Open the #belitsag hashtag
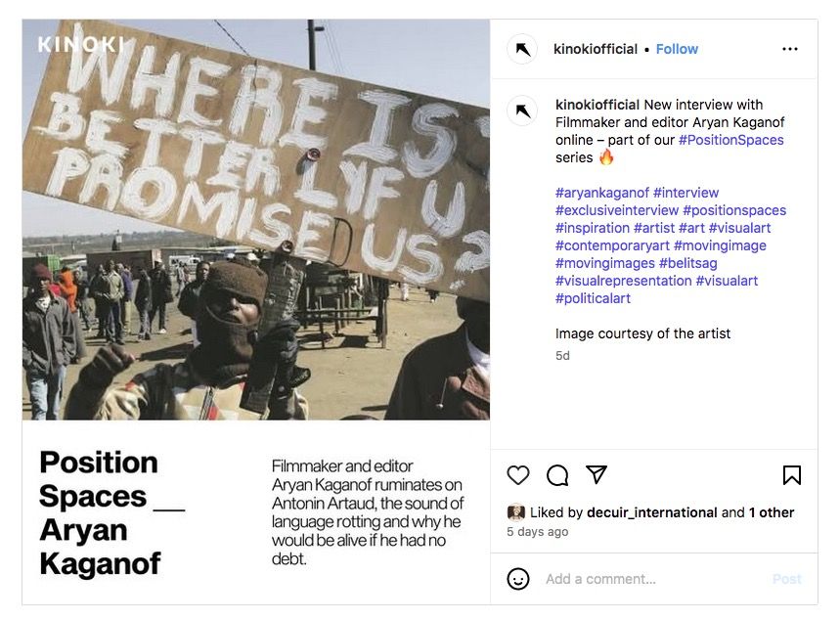Screen dimensions: 840x620 [701, 263]
